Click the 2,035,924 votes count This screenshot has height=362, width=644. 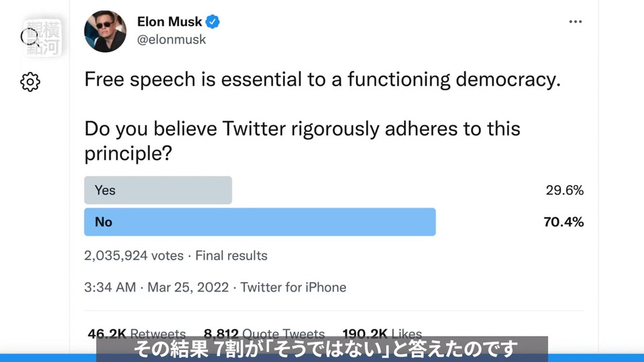(x=133, y=255)
